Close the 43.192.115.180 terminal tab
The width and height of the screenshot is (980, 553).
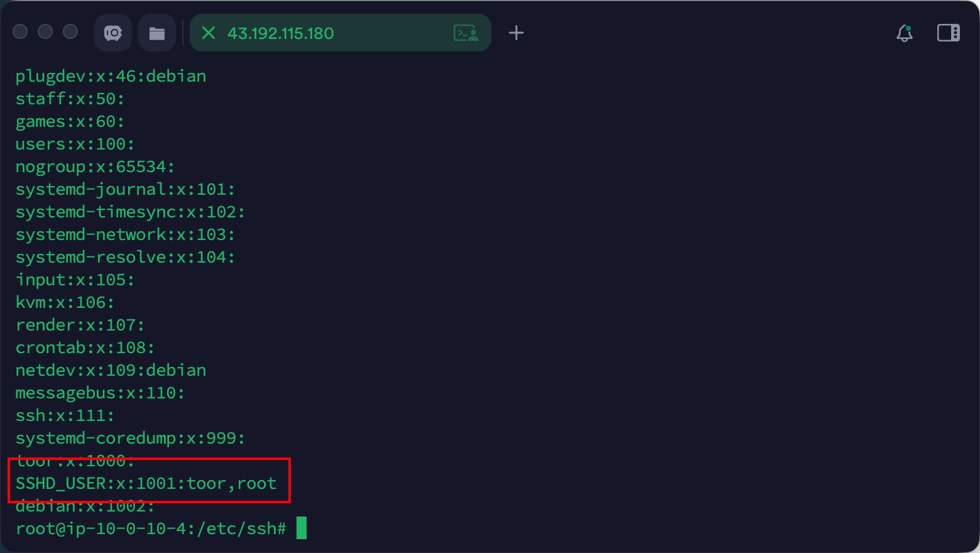click(x=209, y=33)
